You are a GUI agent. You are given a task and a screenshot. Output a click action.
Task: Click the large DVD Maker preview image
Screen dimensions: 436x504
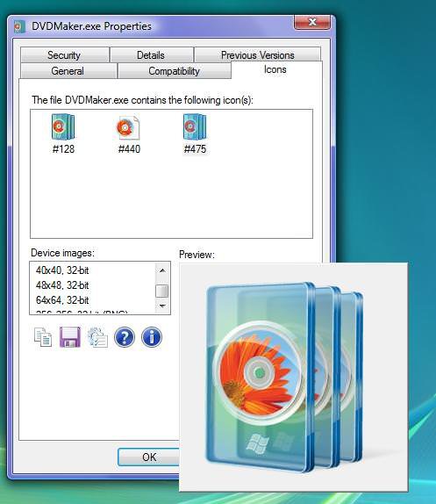point(293,377)
